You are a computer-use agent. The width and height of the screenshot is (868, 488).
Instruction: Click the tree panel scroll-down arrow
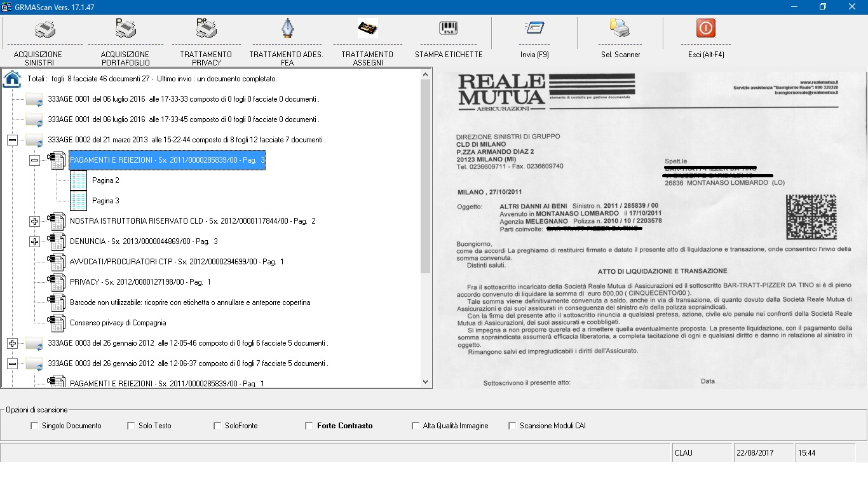426,382
